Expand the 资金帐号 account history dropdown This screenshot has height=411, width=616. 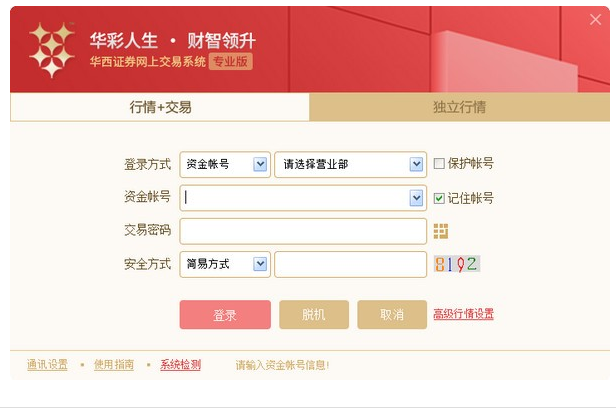point(416,198)
